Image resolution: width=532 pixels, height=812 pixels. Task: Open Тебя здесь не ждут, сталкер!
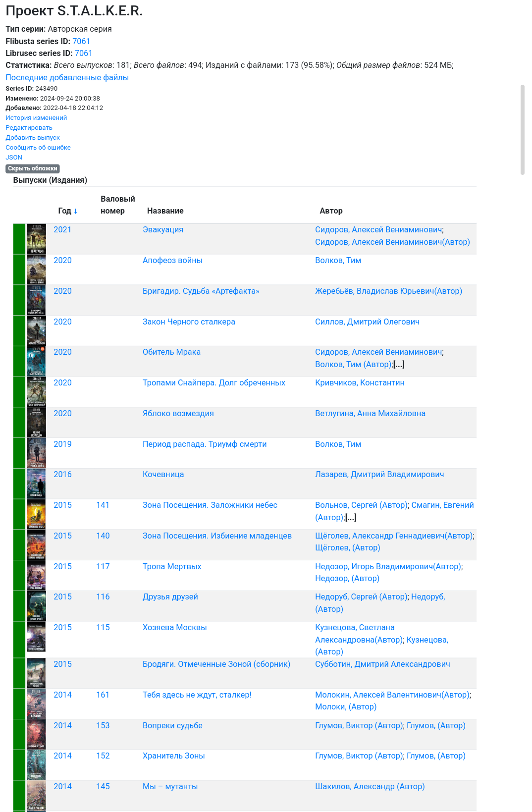click(x=197, y=695)
